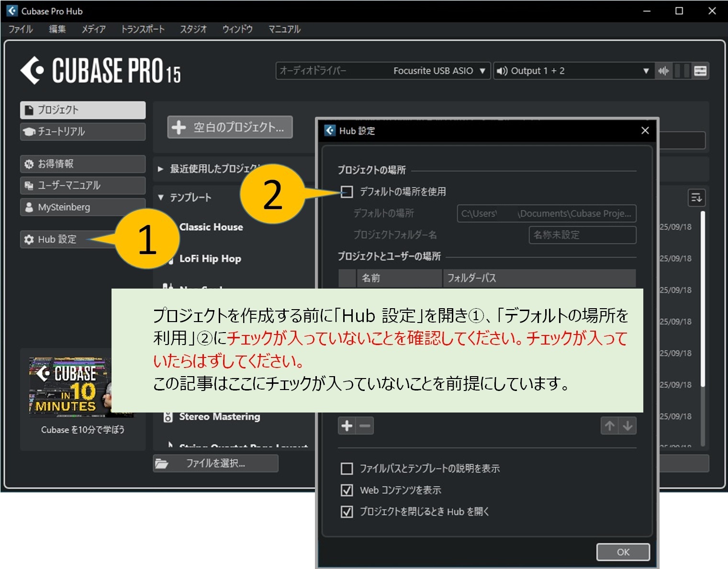
Task: Click the OK button in Hub 設定
Action: tap(622, 552)
